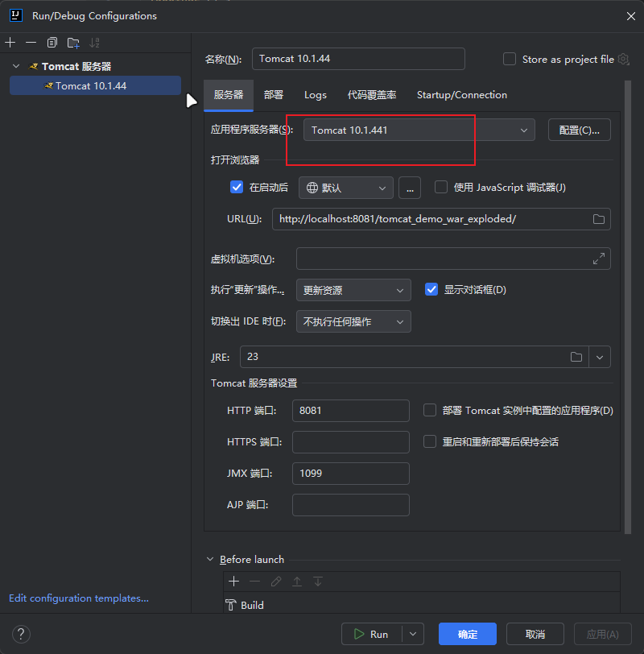Click the 配置(C)... button

[x=580, y=130]
